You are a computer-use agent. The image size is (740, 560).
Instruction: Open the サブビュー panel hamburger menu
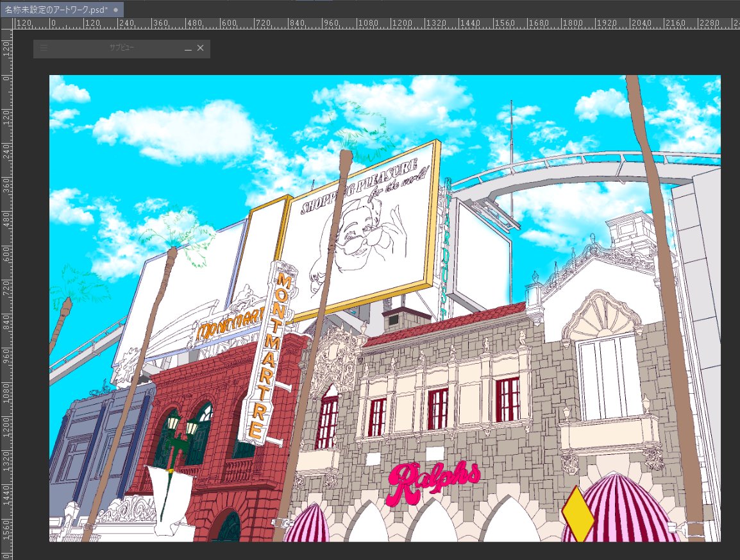(x=44, y=47)
